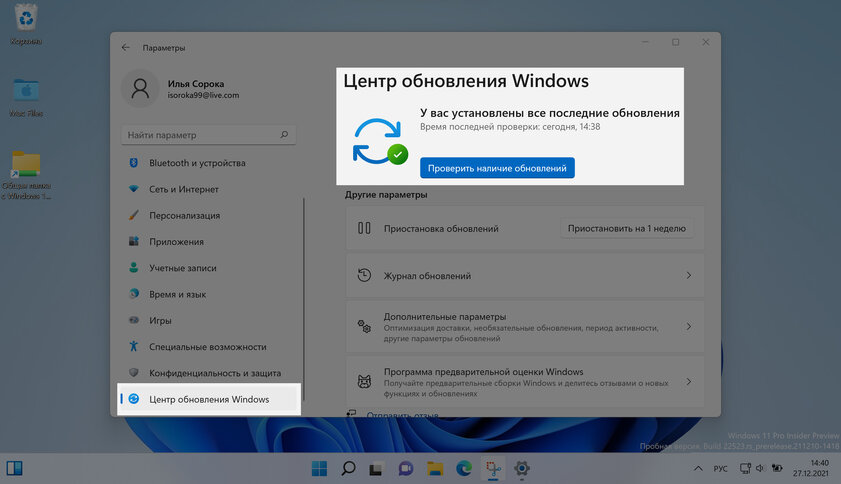Click Отправить отзыв link
This screenshot has height=484, width=841.
[x=402, y=414]
